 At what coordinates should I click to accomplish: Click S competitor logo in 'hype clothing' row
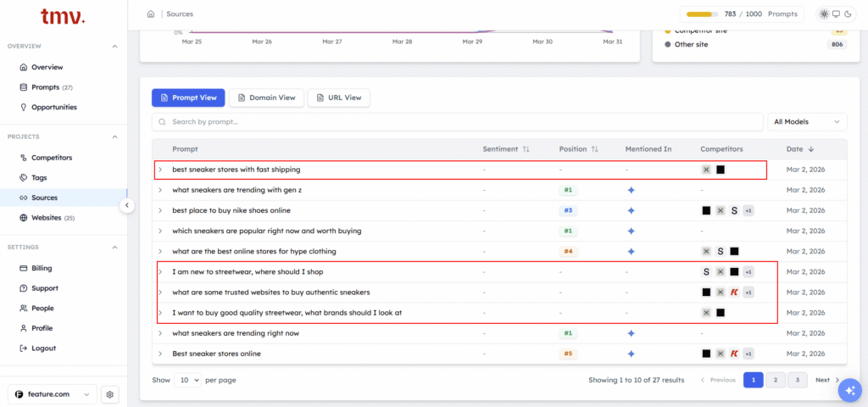point(721,251)
